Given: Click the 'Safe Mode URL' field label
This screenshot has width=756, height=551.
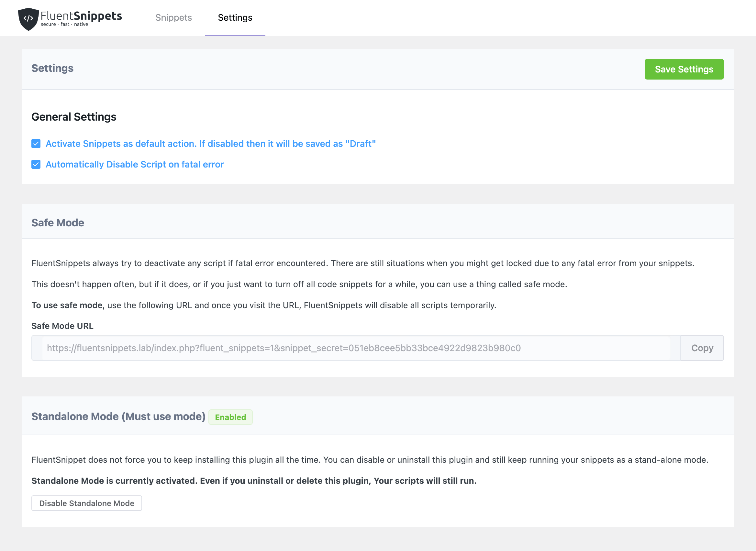Looking at the screenshot, I should [x=62, y=326].
